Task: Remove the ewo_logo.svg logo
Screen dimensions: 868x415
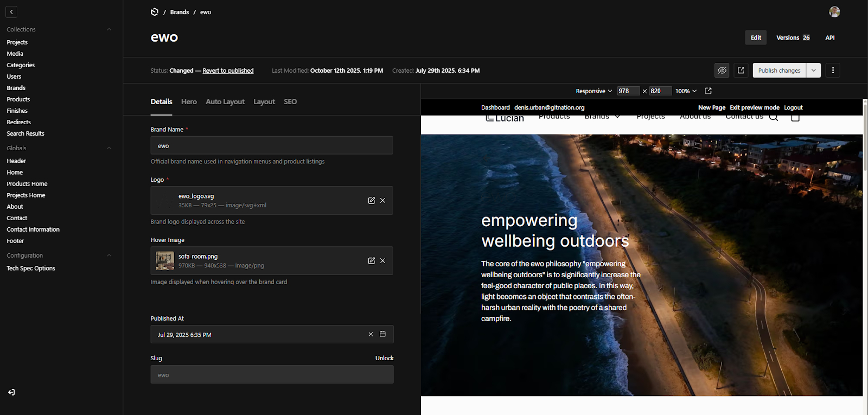Action: [383, 200]
